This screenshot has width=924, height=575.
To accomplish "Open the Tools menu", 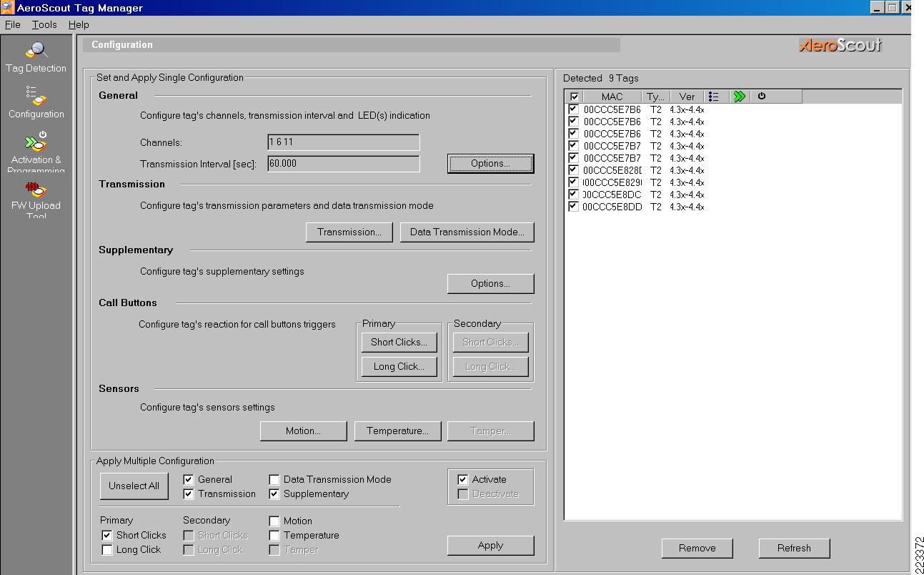I will point(44,24).
